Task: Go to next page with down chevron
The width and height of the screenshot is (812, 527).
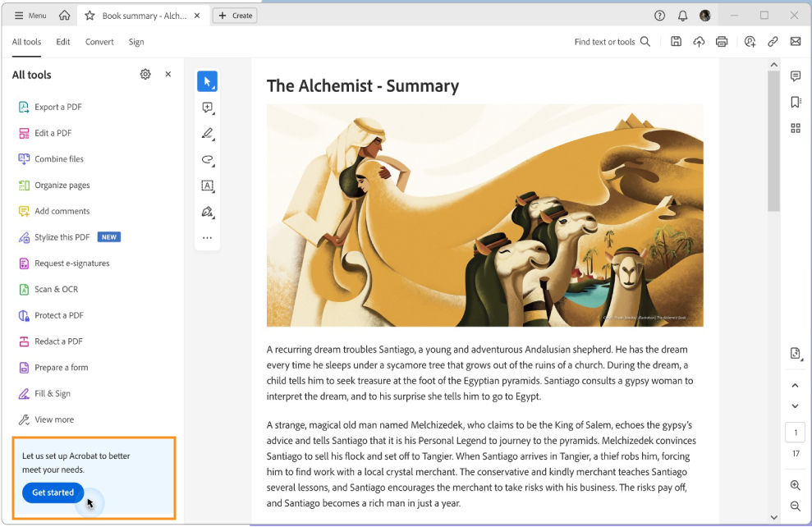Action: click(x=795, y=406)
